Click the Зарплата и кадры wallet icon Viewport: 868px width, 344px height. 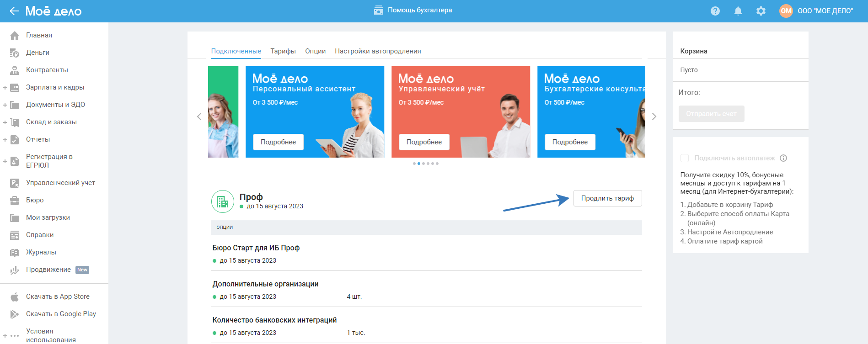(15, 88)
